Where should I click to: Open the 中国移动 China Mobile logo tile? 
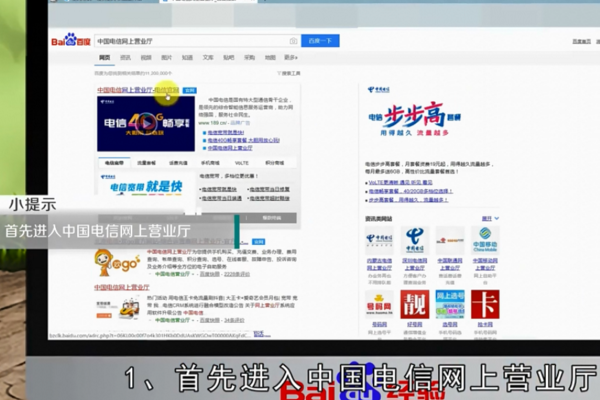click(x=485, y=240)
